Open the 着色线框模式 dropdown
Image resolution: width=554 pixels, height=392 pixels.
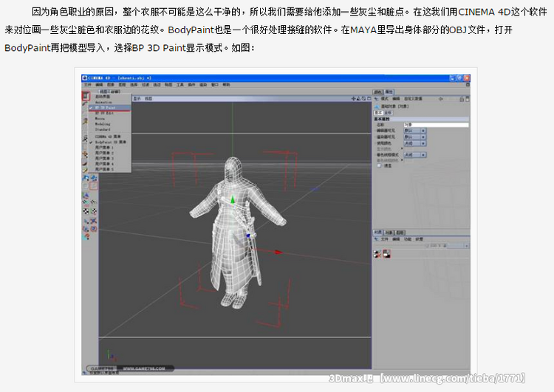[x=415, y=155]
